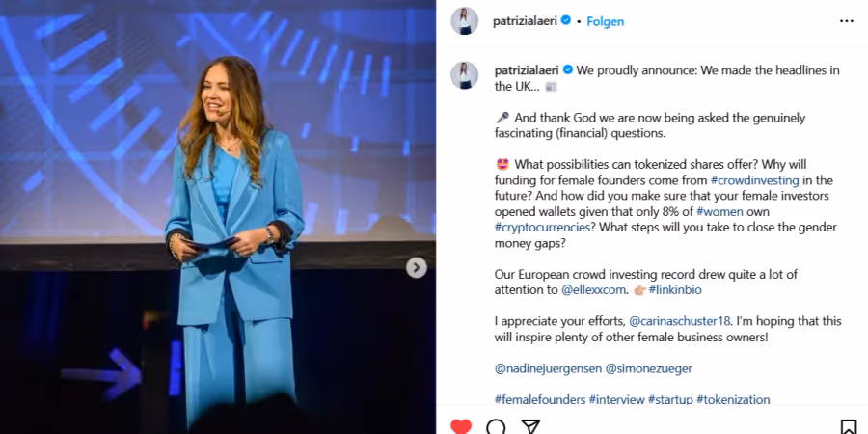
Task: Like the post with the heart icon
Action: coord(461,427)
